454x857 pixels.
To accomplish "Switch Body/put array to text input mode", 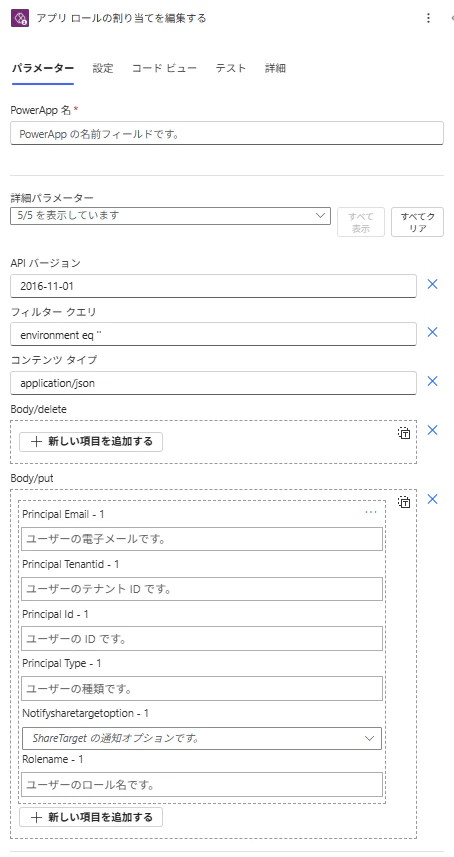I will click(x=404, y=502).
